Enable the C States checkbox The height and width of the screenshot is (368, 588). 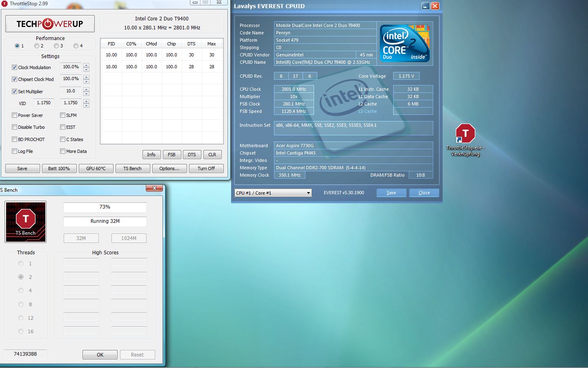click(x=63, y=139)
